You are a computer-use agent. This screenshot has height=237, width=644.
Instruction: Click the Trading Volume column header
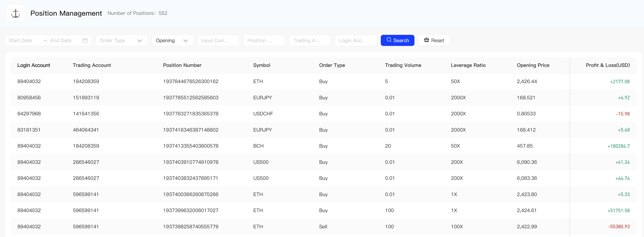tap(403, 65)
